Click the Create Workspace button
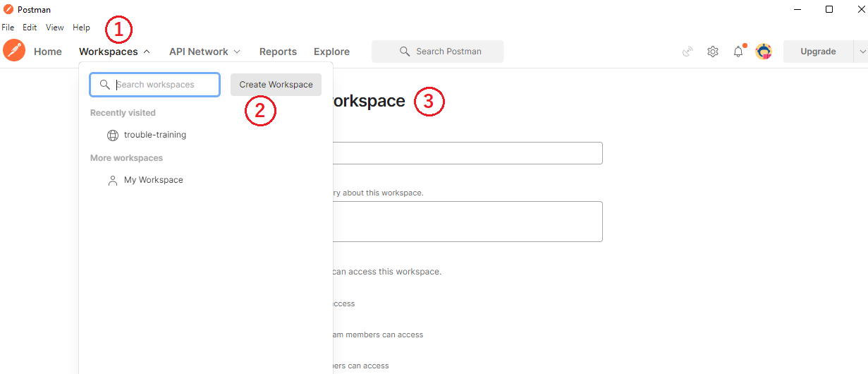 [x=276, y=85]
